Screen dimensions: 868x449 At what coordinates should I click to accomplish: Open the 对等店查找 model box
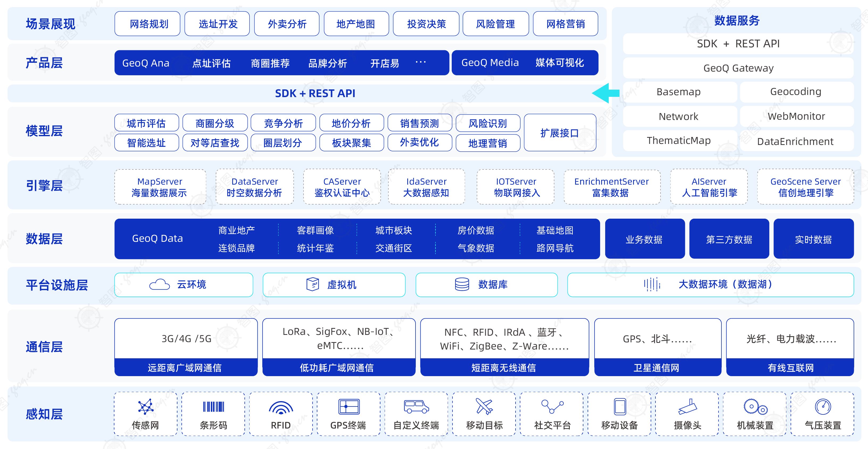click(x=215, y=143)
